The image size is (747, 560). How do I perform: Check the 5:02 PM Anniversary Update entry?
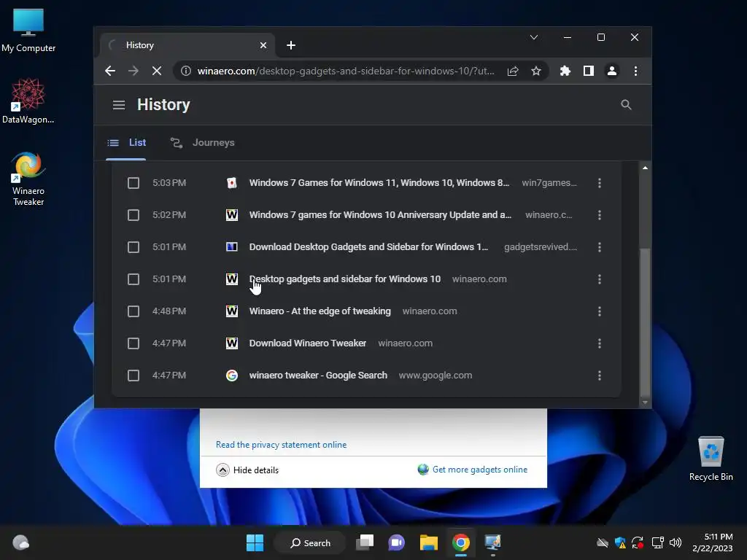[133, 215]
